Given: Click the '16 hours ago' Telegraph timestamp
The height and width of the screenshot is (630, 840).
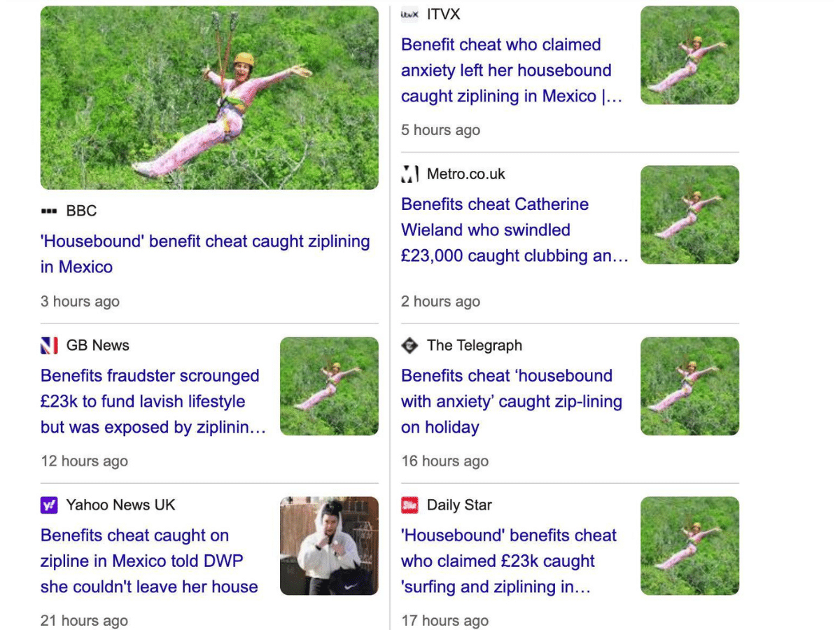Looking at the screenshot, I should pyautogui.click(x=444, y=461).
